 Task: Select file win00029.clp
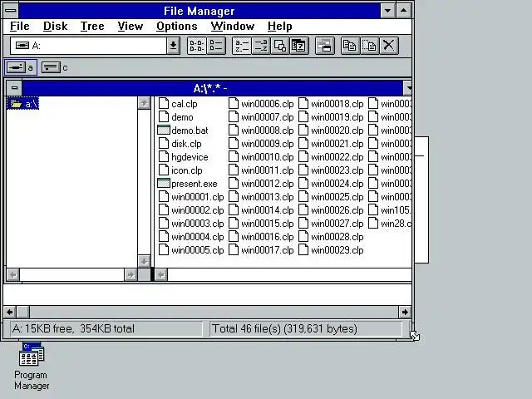pyautogui.click(x=331, y=250)
